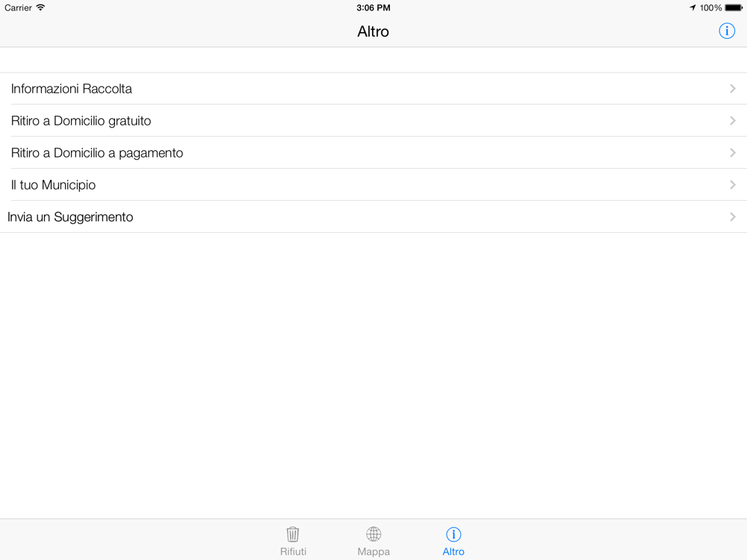Tap the info icon in navigation bar
Screen dimensions: 747x560
pos(727,31)
